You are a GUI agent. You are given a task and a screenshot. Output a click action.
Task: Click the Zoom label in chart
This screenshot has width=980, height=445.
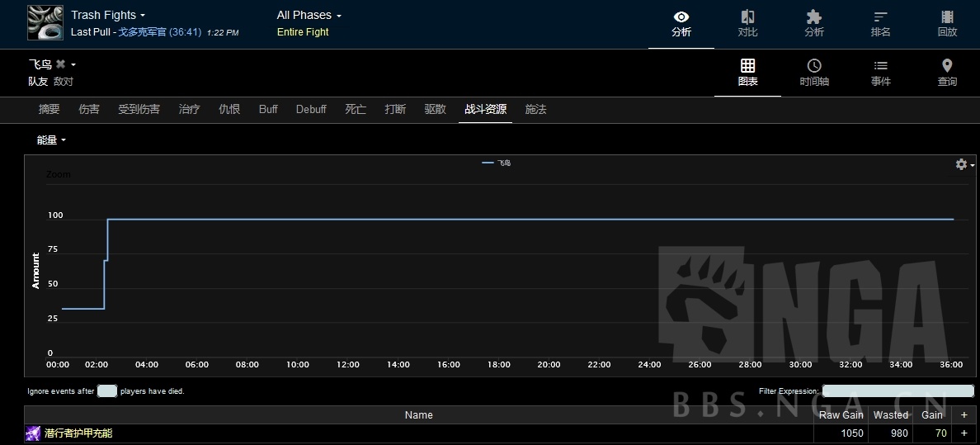click(58, 174)
